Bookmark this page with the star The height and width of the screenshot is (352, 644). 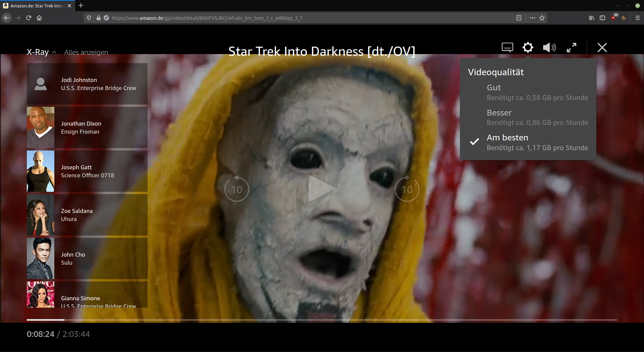[x=542, y=18]
